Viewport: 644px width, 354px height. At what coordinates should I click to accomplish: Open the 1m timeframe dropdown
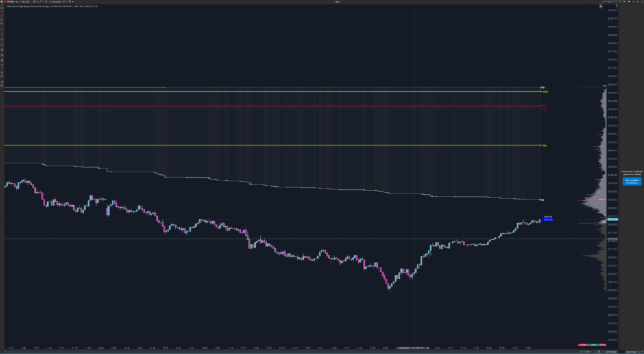[17, 2]
